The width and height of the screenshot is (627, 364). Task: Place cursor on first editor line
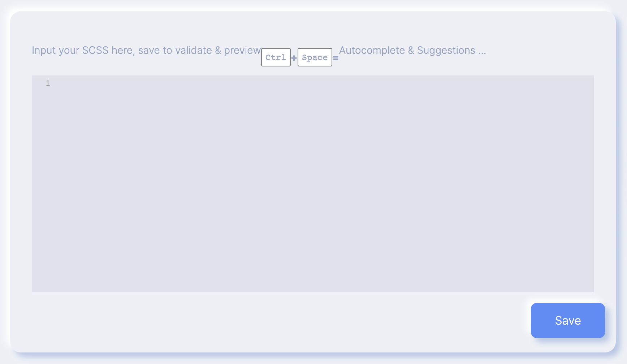click(323, 83)
